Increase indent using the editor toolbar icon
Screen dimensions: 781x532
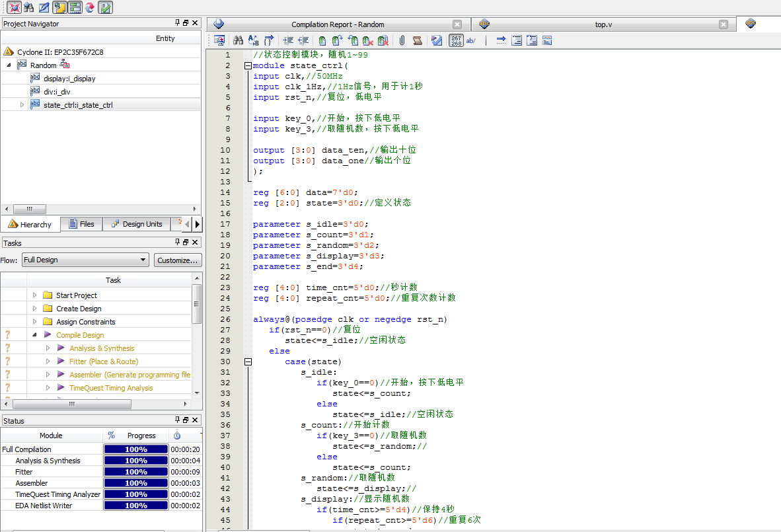coord(288,40)
